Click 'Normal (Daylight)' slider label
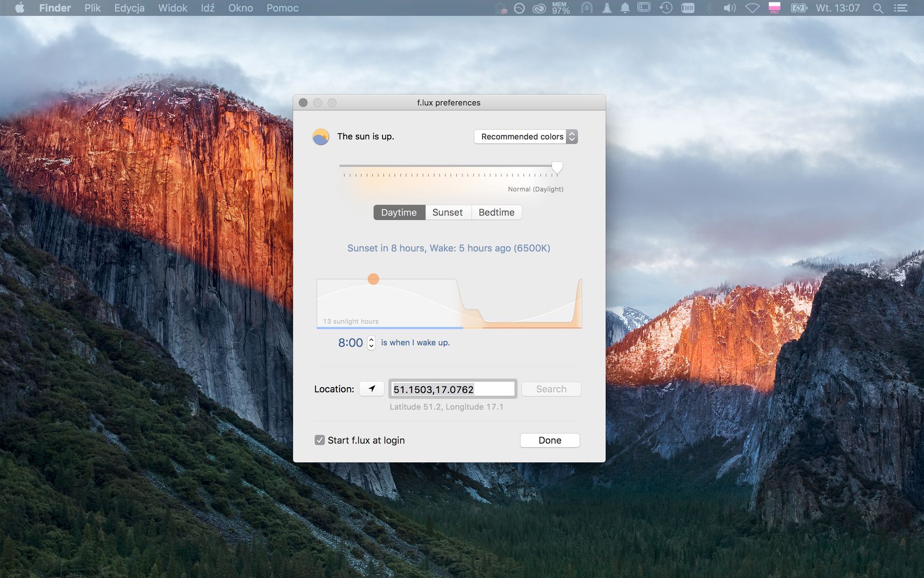The height and width of the screenshot is (578, 924). (536, 189)
